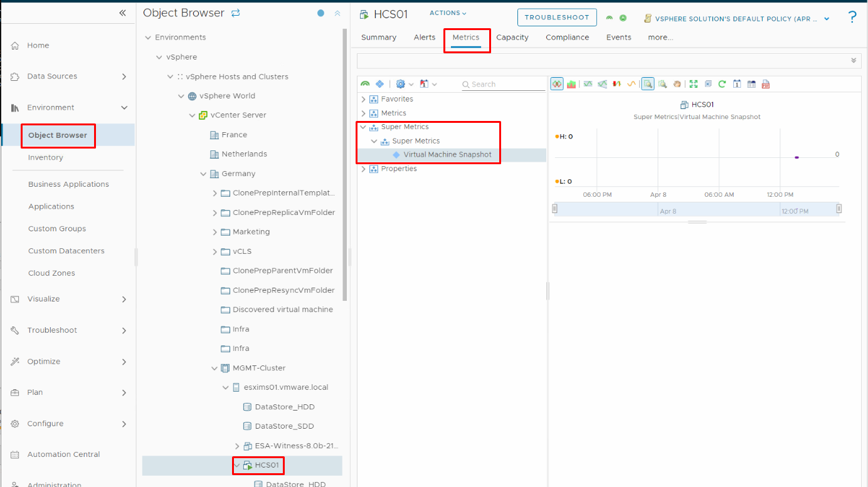
Task: Toggle the trend line chart icon
Action: 588,84
